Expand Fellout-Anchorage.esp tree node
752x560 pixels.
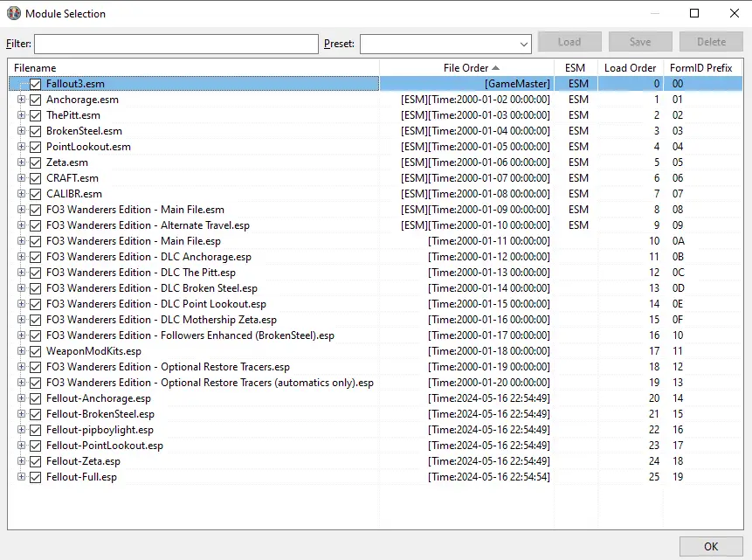coord(21,398)
